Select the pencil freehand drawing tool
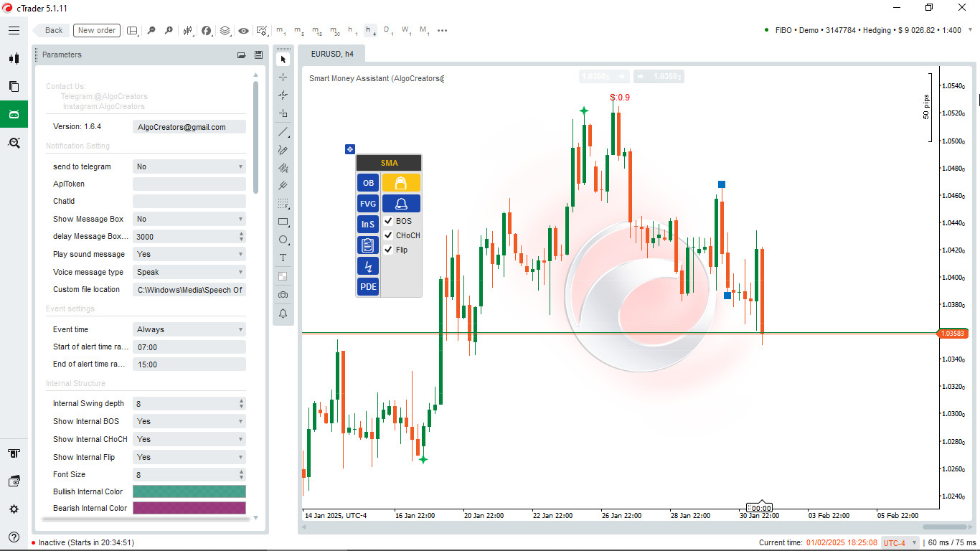The width and height of the screenshot is (980, 551). click(x=283, y=150)
